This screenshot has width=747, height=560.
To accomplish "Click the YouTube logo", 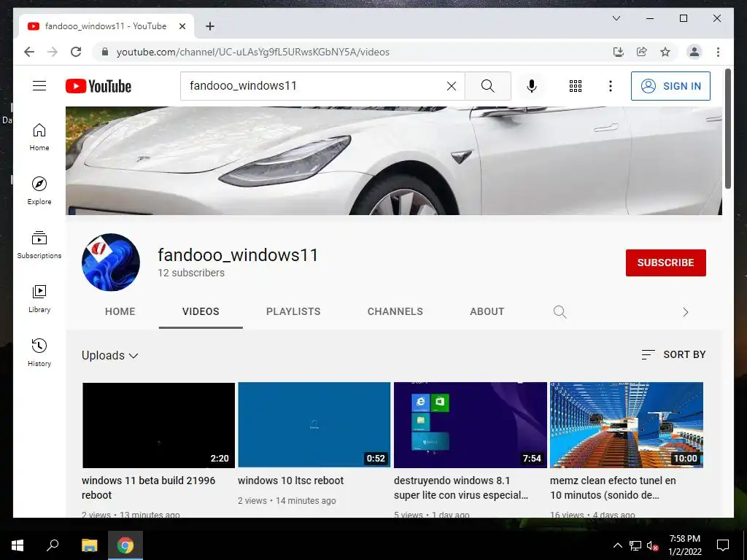I will click(98, 86).
